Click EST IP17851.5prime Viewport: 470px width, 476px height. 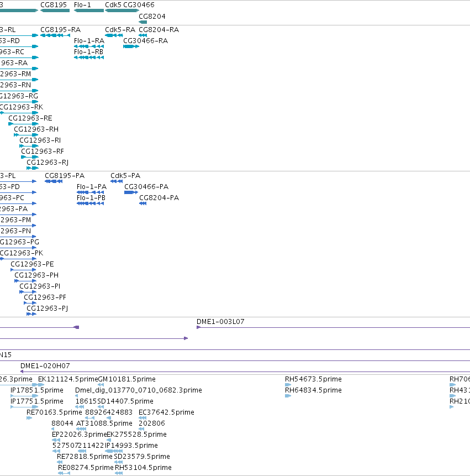click(x=24, y=396)
